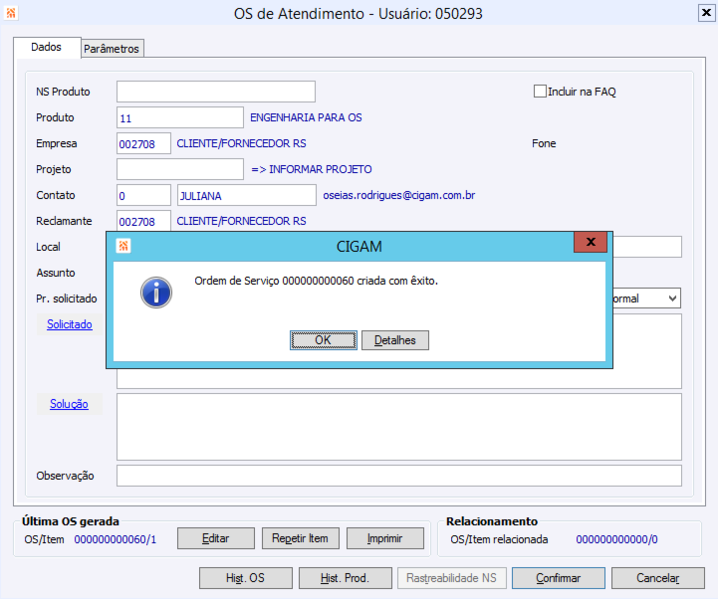Open Hist. Prod. history
This screenshot has height=599, width=718.
coord(345,578)
